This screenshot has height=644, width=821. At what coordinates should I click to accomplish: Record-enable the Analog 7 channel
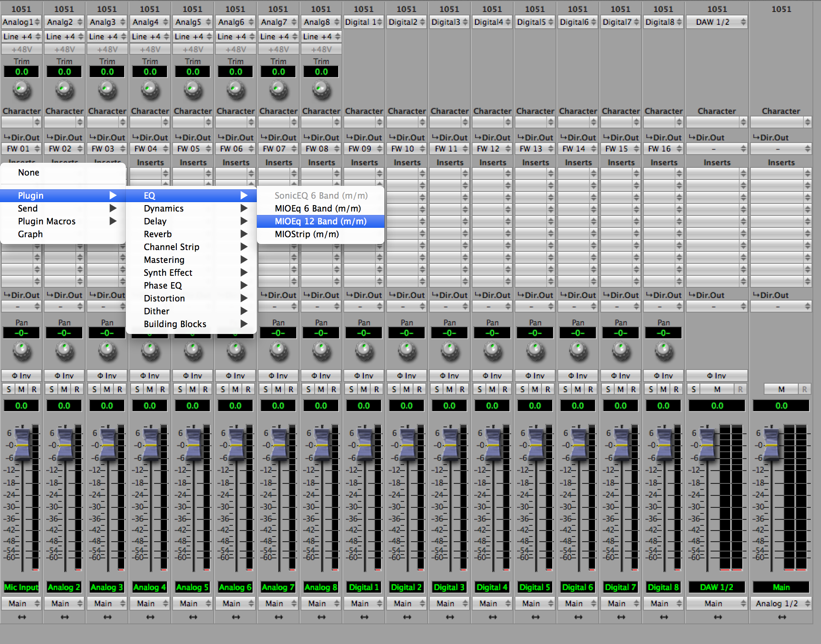[x=291, y=389]
